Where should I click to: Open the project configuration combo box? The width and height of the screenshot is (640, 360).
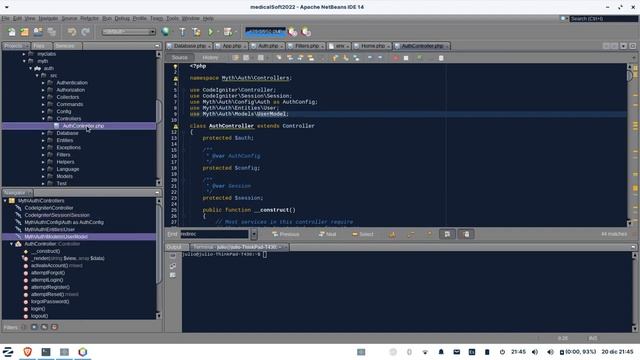pyautogui.click(x=129, y=32)
